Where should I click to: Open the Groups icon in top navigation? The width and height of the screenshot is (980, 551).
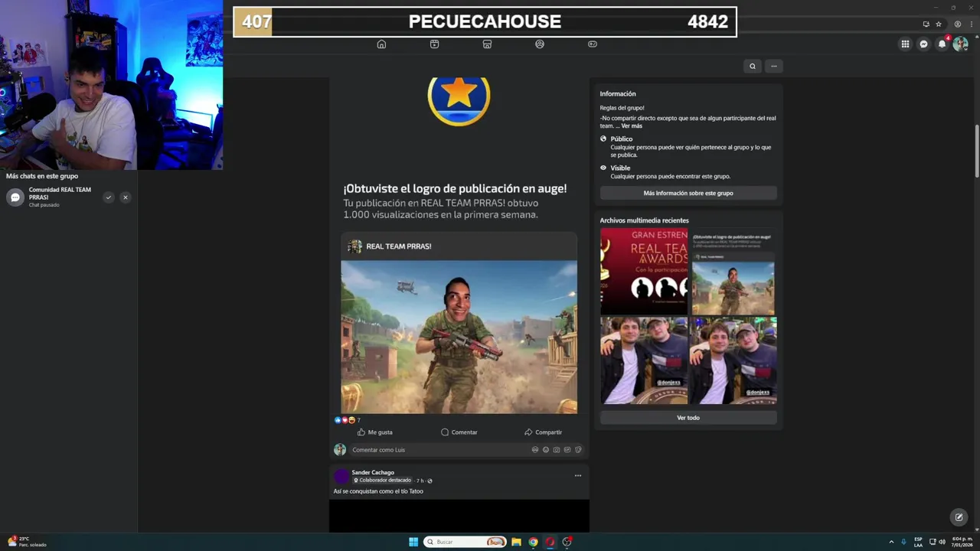point(540,44)
